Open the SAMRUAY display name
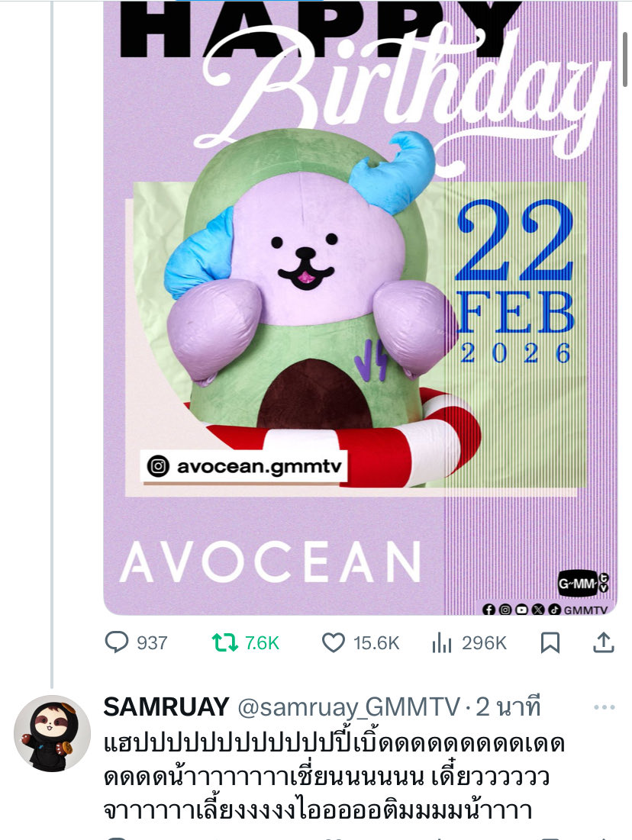 166,707
